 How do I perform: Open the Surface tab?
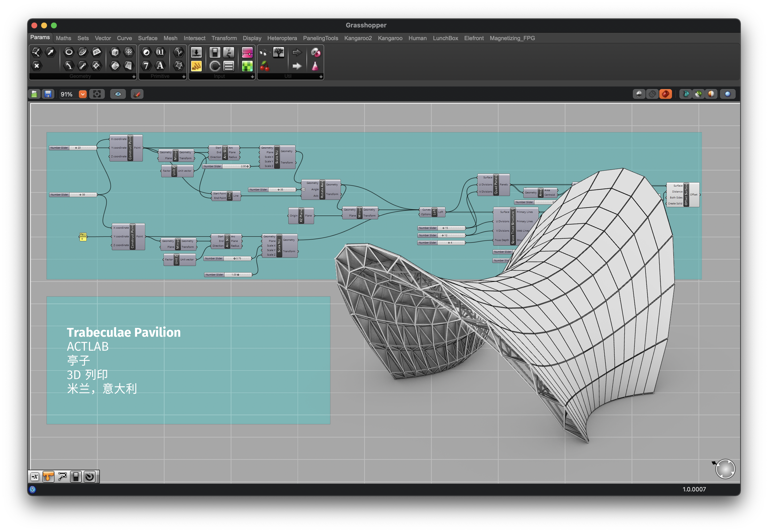[147, 38]
